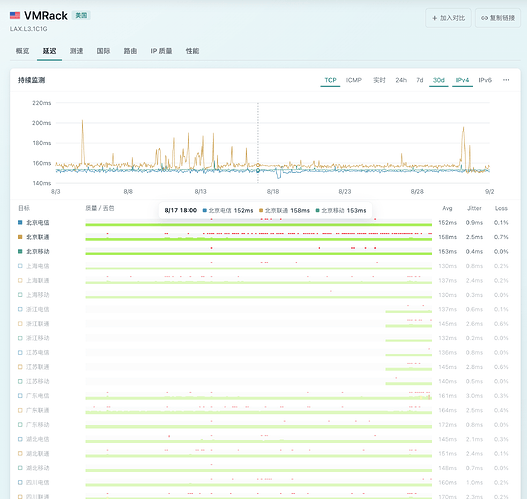Select IPv4 protocol

click(x=462, y=80)
